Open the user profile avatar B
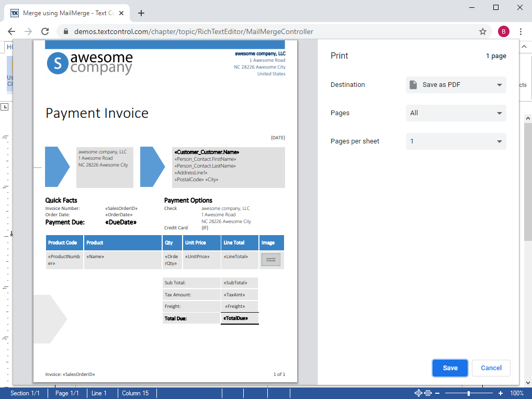 [x=503, y=31]
